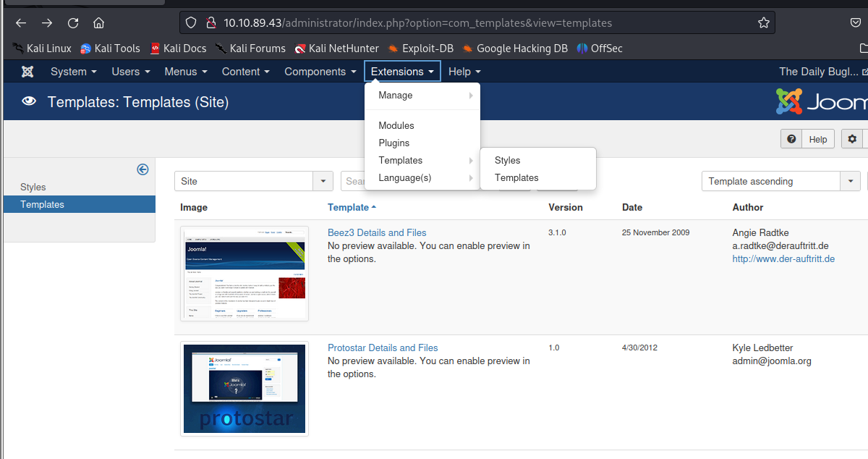Click author name Kyle Ledbetter

click(763, 348)
